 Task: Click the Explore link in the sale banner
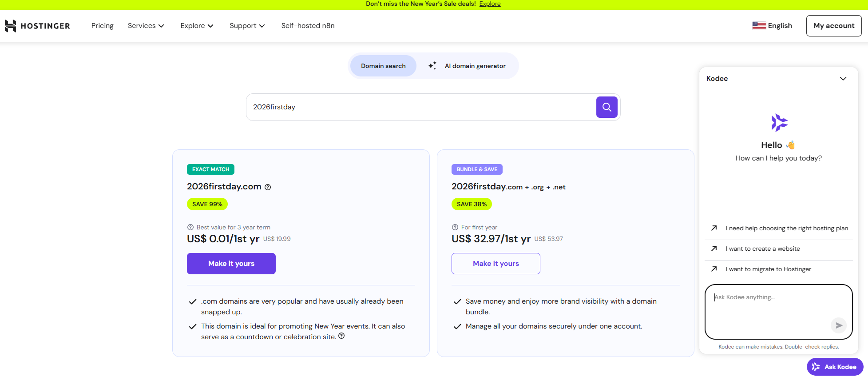tap(490, 4)
